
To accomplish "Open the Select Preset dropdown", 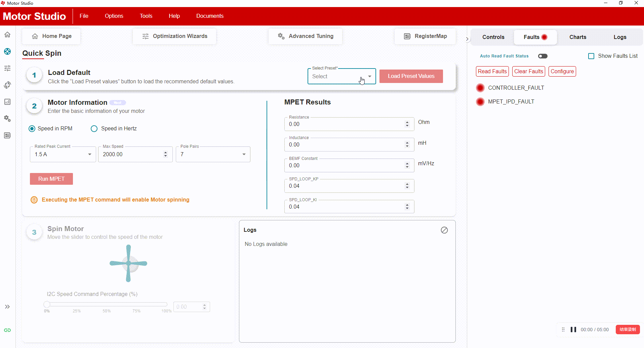I will pos(342,77).
